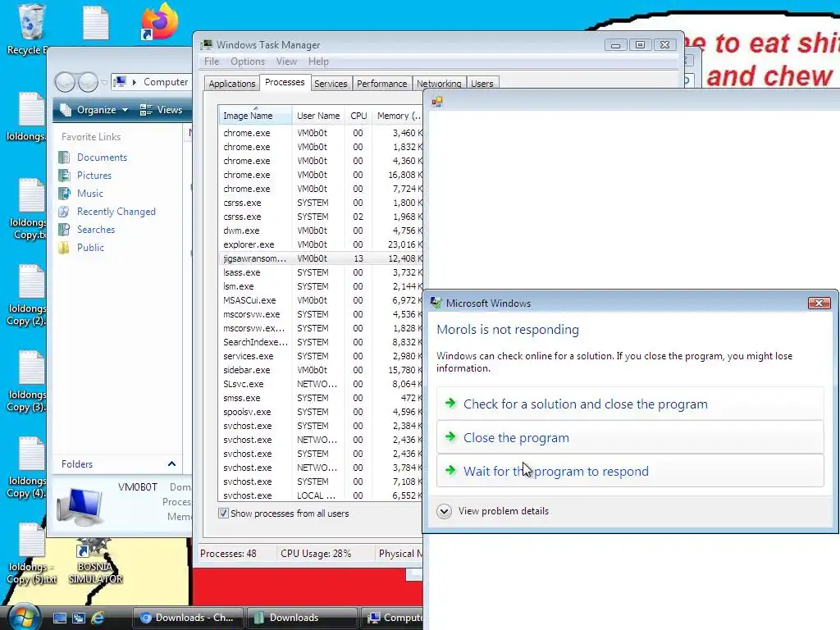Close the Microsoft Windows dialog
The width and height of the screenshot is (840, 630).
[819, 303]
